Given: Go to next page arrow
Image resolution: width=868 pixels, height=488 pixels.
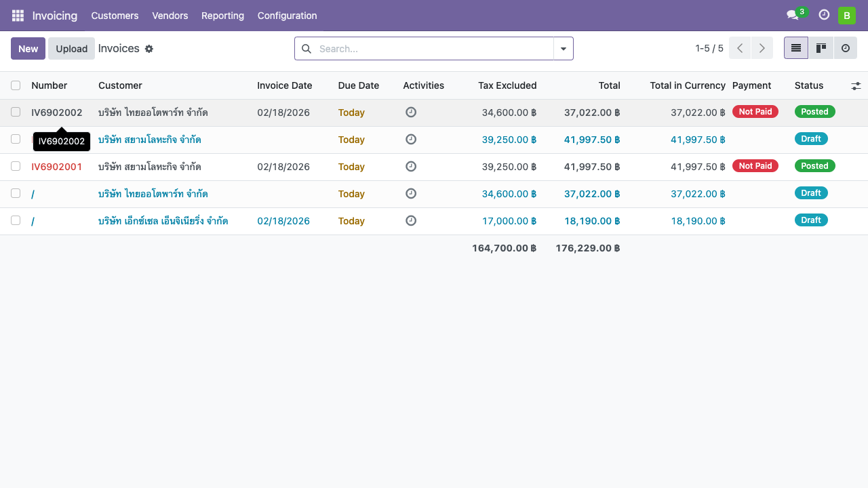Looking at the screenshot, I should tap(762, 48).
